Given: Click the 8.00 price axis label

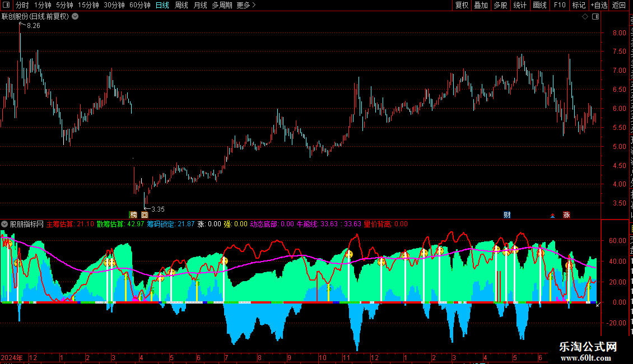Looking at the screenshot, I should (x=619, y=33).
